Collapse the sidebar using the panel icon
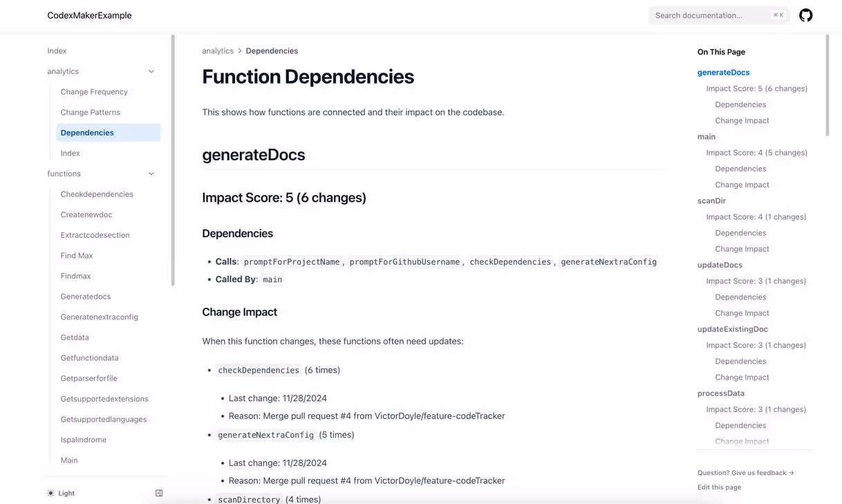842x504 pixels. tap(158, 492)
